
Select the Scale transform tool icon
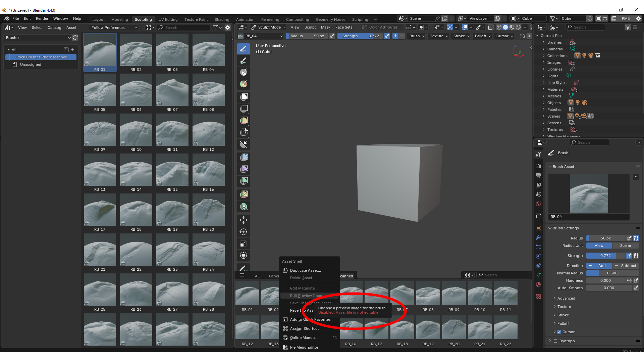(x=244, y=244)
